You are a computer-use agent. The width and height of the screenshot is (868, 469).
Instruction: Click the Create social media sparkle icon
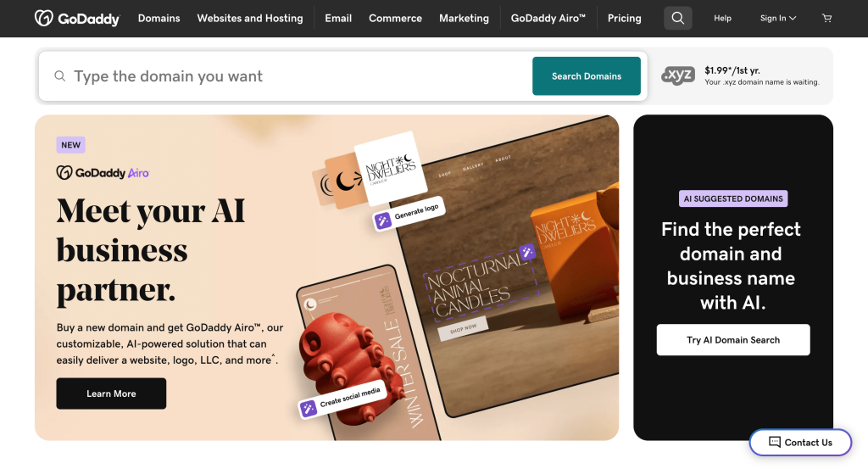(x=309, y=408)
